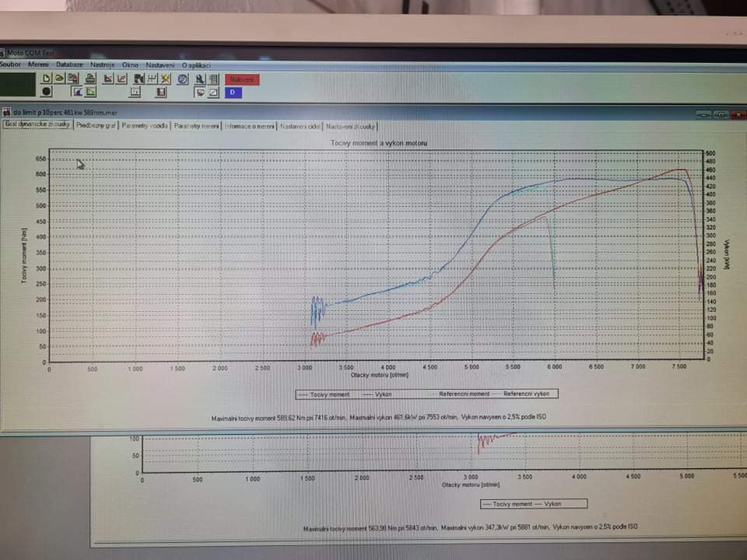Open the O aplikaci menu
Image resolution: width=747 pixels, height=560 pixels.
(196, 65)
